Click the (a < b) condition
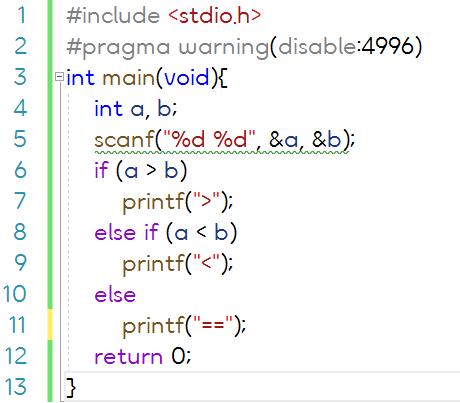Image resolution: width=460 pixels, height=403 pixels. tap(202, 233)
